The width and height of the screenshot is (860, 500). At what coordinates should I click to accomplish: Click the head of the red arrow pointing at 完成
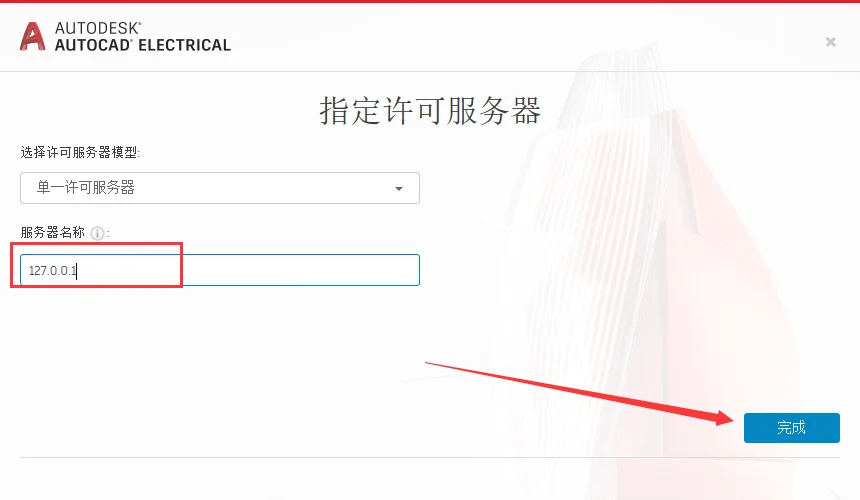pos(725,418)
